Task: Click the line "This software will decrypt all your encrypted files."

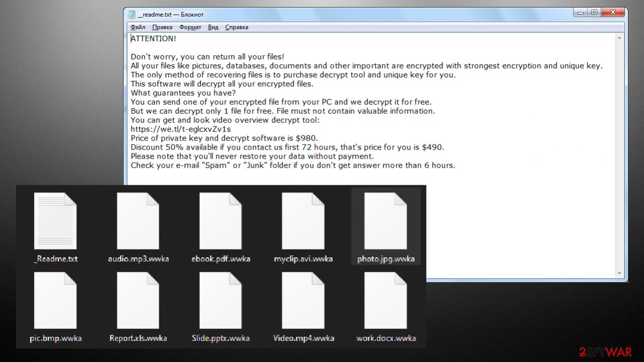Action: tap(222, 84)
